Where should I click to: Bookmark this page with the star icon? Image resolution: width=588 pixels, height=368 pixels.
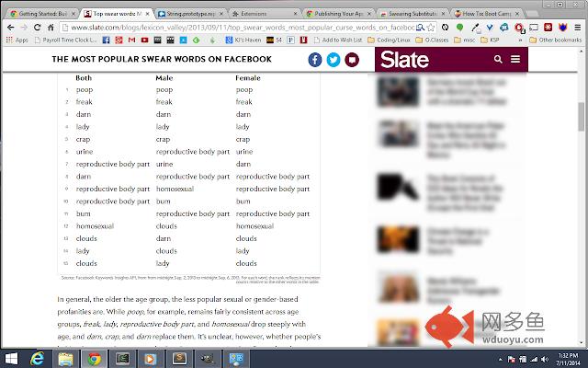coord(431,28)
